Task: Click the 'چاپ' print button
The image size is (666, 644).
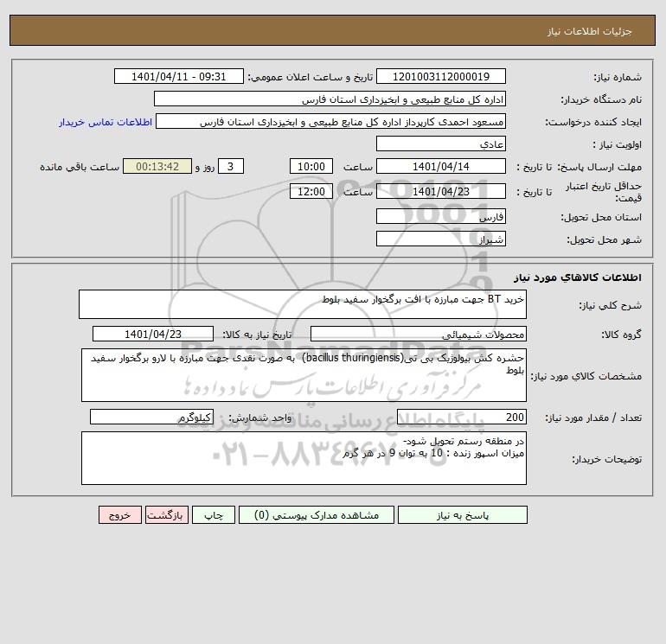Action: 214,515
